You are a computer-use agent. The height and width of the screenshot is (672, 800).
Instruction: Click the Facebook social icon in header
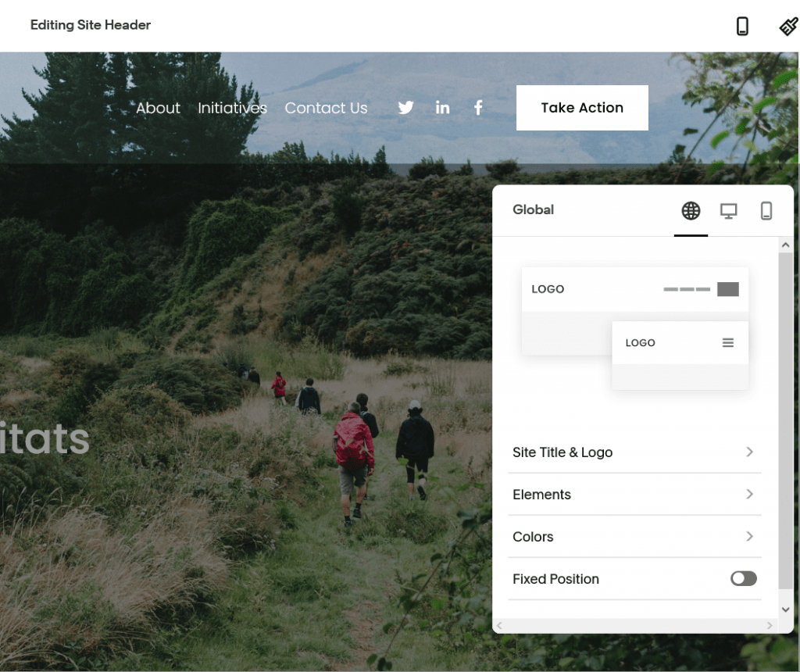coord(478,108)
